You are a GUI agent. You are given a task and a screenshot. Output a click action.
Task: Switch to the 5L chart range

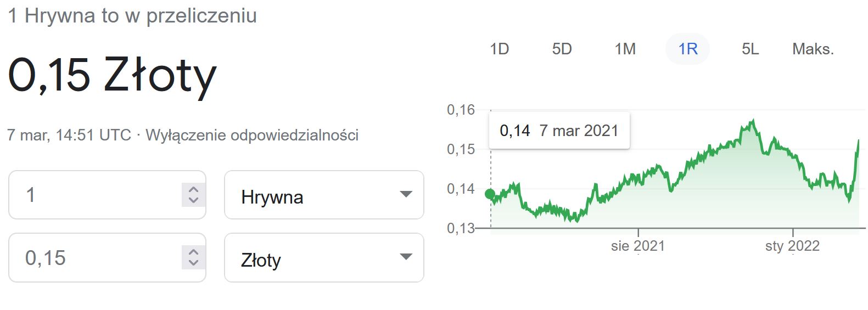(x=750, y=49)
